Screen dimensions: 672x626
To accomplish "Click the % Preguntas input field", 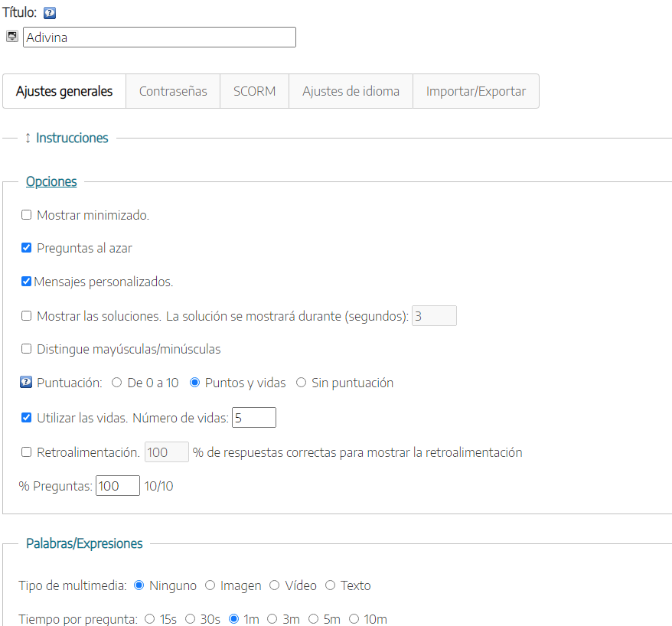I will click(x=118, y=485).
